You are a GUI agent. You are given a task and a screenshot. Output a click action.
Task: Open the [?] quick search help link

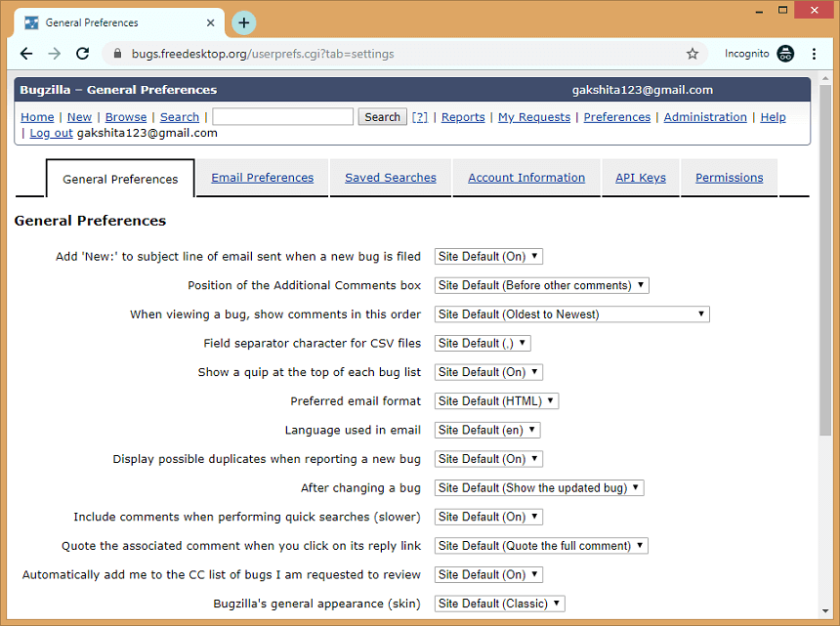pos(419,117)
